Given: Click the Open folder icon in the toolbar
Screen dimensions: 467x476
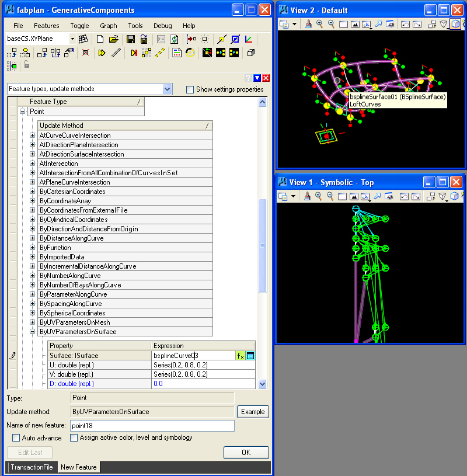Looking at the screenshot, I should pyautogui.click(x=113, y=39).
